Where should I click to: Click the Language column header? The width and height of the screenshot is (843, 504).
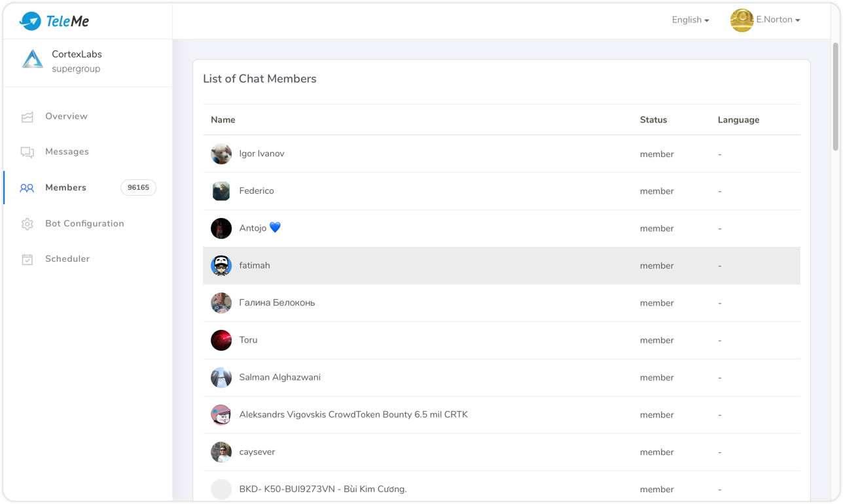coord(738,120)
